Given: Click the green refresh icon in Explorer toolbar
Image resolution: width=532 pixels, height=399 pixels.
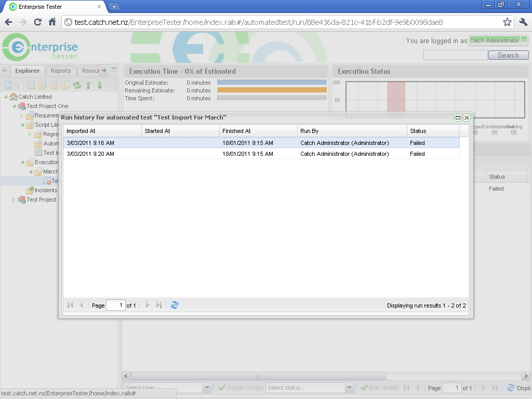Looking at the screenshot, I should point(77,85).
